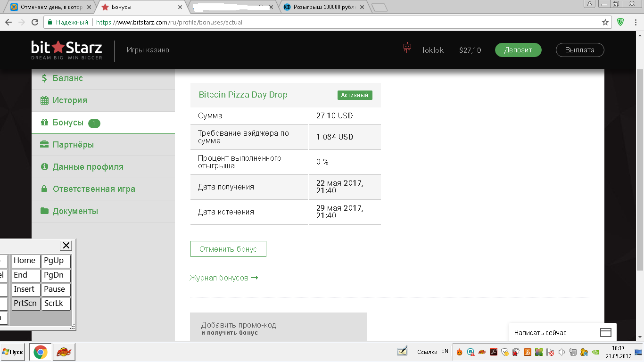
Task: Open Данные профиля page
Action: click(88, 167)
